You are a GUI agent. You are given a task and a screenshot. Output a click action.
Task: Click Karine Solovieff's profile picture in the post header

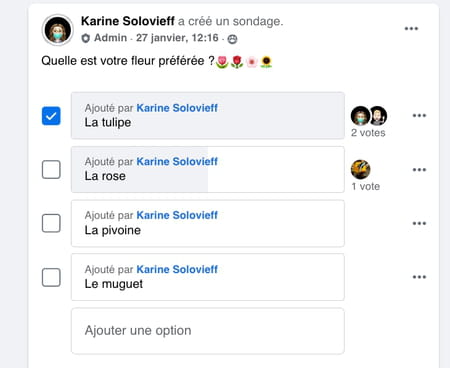(x=58, y=30)
